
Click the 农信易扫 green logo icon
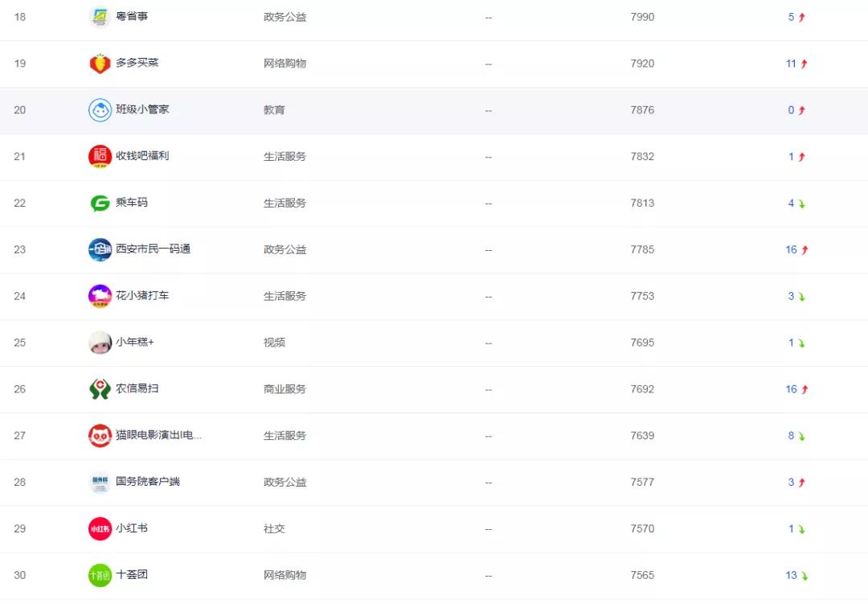point(100,389)
